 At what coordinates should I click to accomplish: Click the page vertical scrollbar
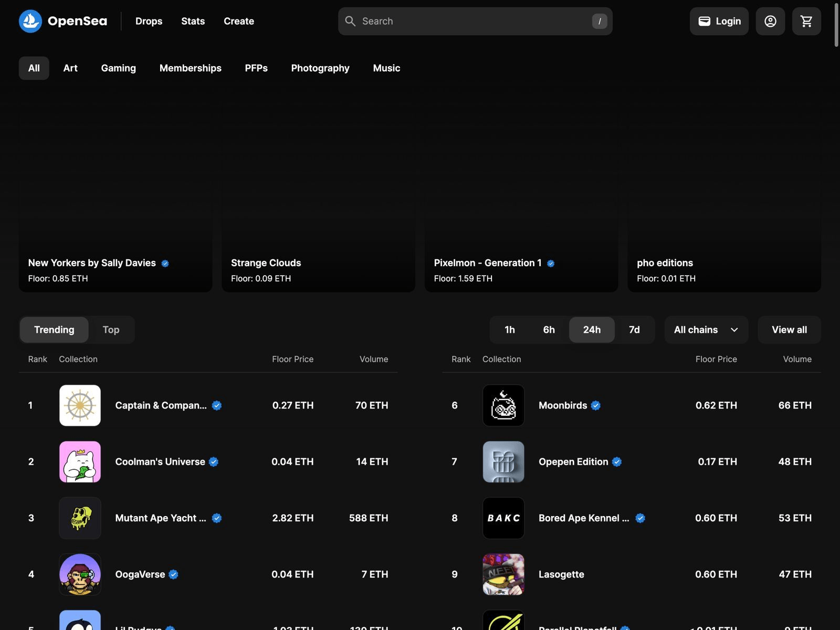(x=837, y=25)
